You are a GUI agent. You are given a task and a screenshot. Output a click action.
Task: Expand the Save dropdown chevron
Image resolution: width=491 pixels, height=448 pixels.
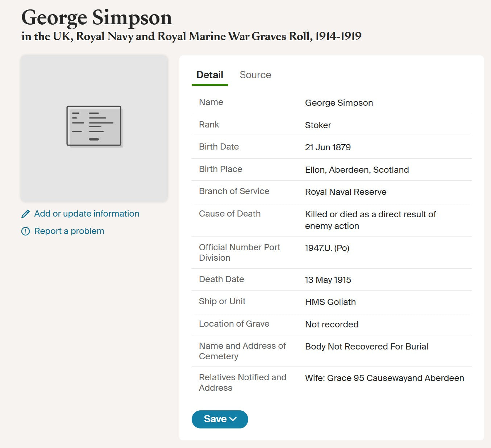pos(233,419)
